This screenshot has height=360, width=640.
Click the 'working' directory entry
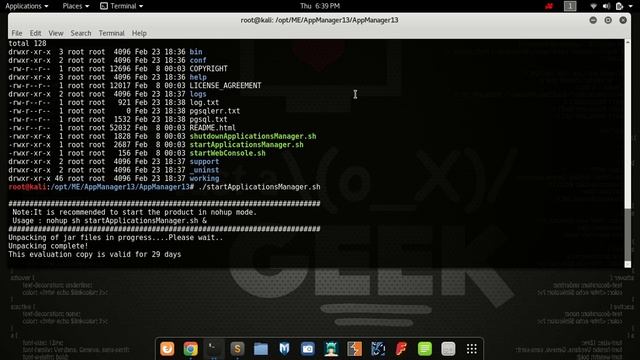click(204, 178)
